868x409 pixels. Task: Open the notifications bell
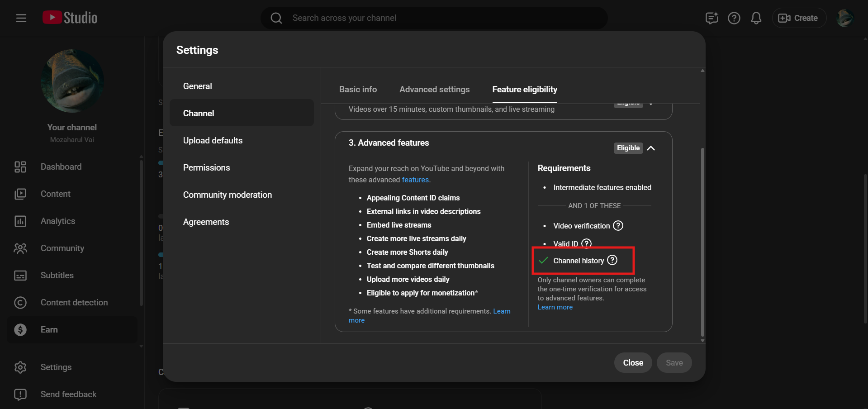pyautogui.click(x=756, y=18)
